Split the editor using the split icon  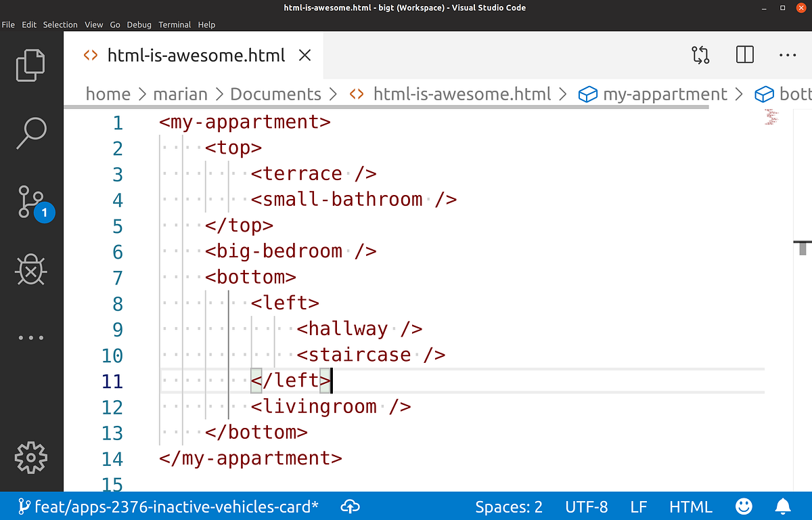coord(744,55)
